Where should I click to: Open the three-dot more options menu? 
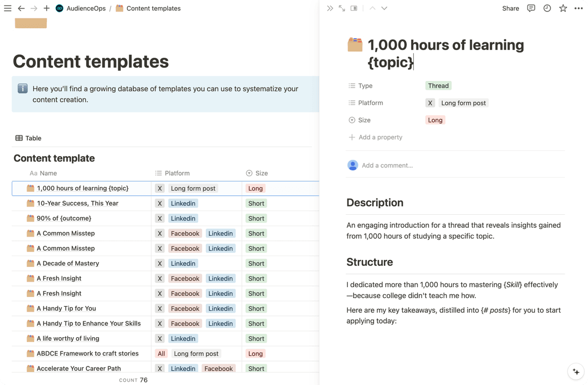pos(578,9)
